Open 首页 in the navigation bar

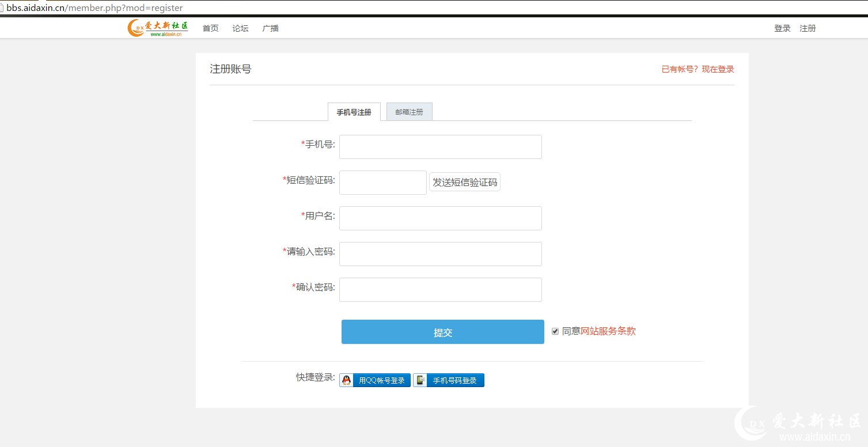tap(210, 28)
